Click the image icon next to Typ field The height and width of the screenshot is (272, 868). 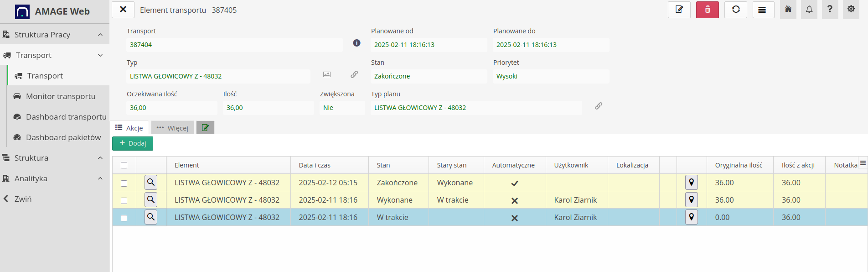tap(327, 74)
